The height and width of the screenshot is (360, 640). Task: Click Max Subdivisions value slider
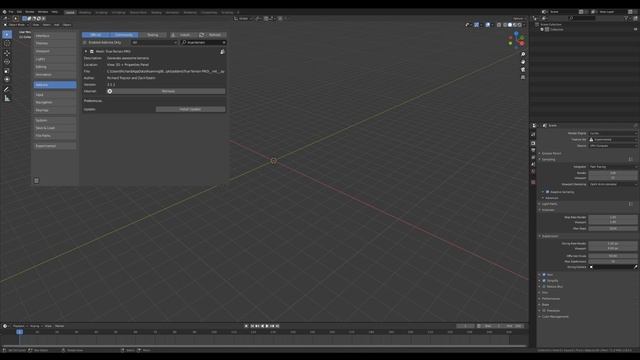click(x=613, y=261)
